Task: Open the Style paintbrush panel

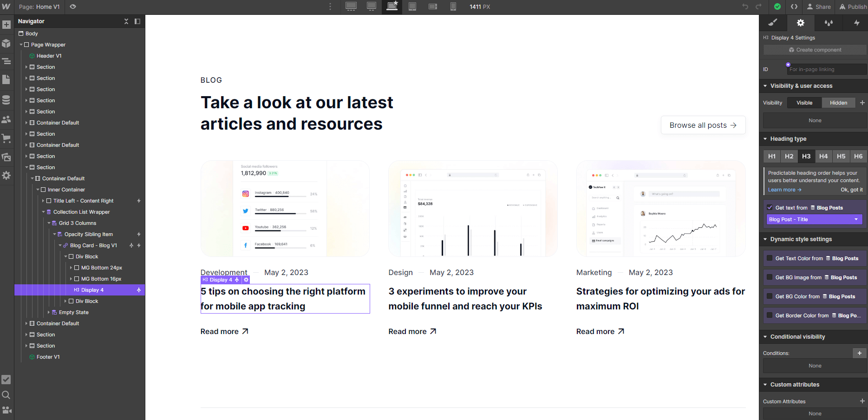Action: [x=772, y=22]
